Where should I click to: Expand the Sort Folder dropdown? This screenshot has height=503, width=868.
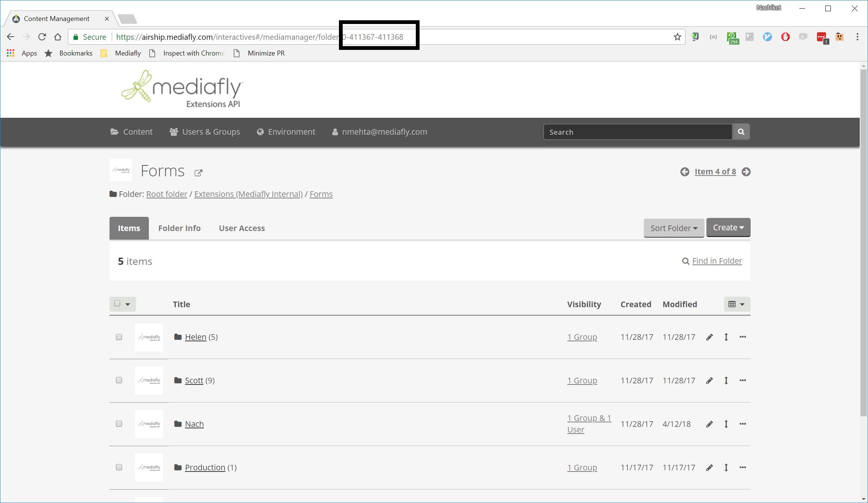click(673, 228)
